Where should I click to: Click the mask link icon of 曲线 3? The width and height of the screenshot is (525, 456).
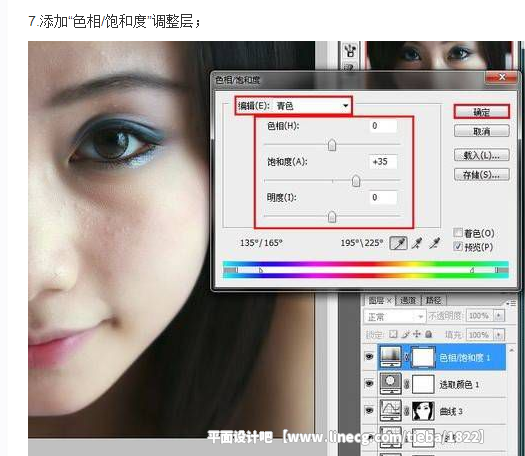click(x=406, y=411)
